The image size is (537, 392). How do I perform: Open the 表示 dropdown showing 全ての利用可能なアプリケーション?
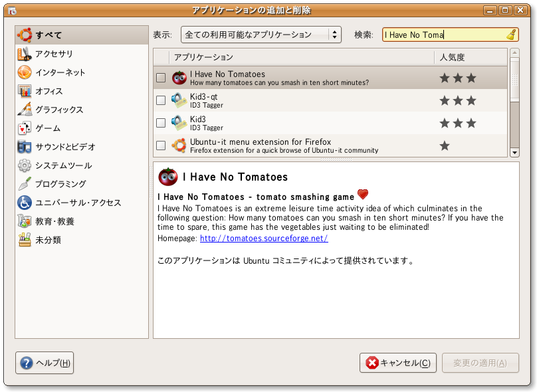(x=261, y=35)
